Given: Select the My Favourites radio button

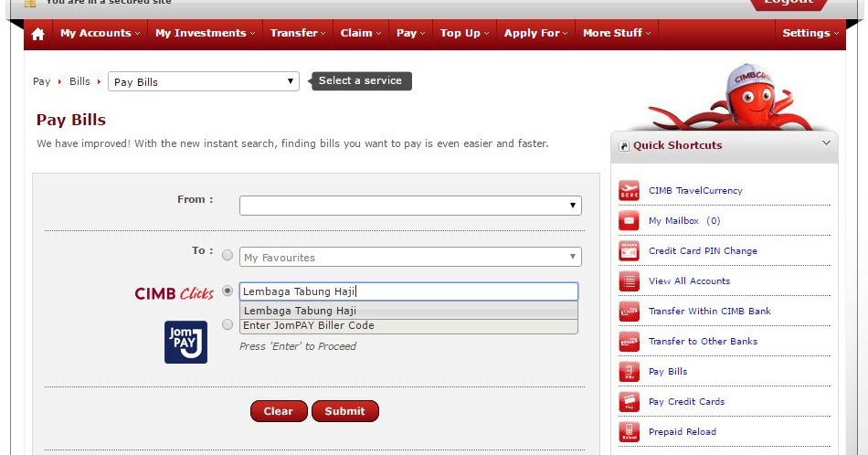Looking at the screenshot, I should coord(227,255).
